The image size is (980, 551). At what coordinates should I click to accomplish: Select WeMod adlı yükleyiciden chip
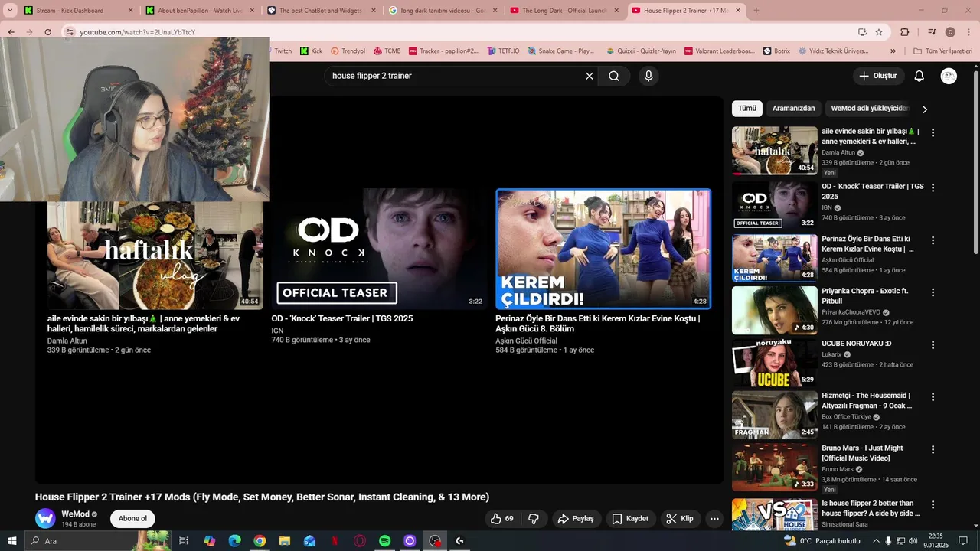coord(870,109)
